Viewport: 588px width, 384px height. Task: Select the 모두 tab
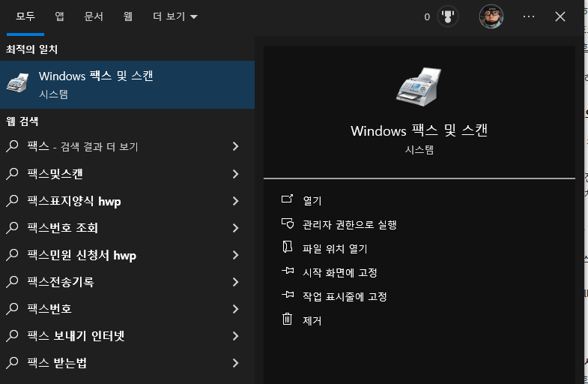click(25, 16)
